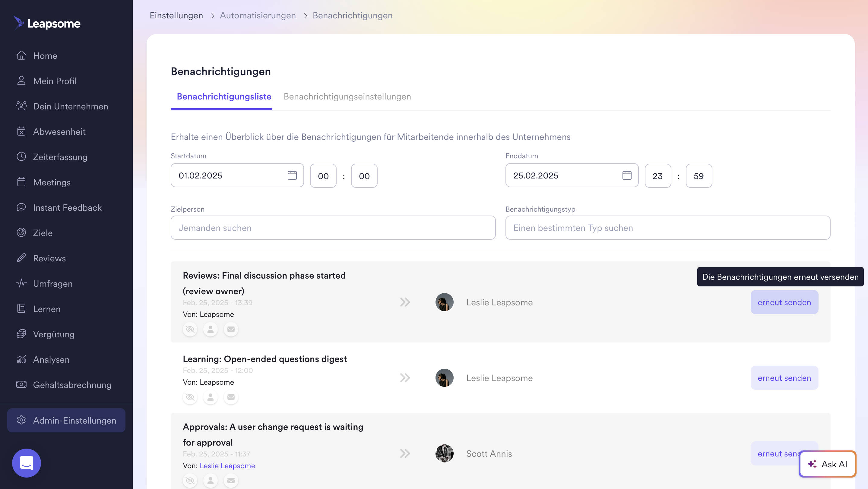Click the Leapsome logo
The height and width of the screenshot is (489, 868).
47,23
